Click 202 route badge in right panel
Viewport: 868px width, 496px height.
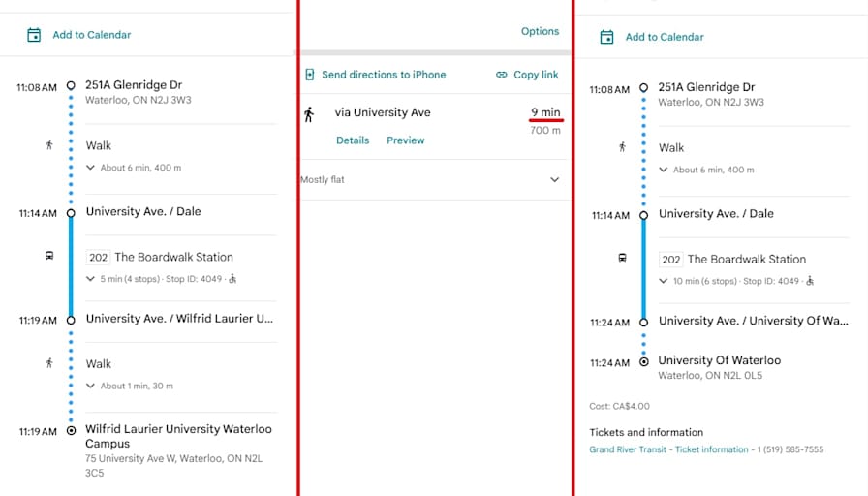pos(671,260)
